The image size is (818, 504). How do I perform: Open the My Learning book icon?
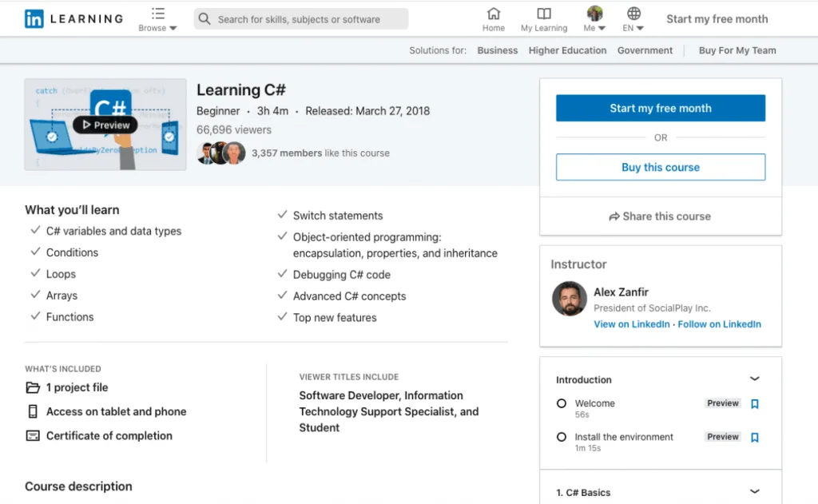tap(544, 14)
